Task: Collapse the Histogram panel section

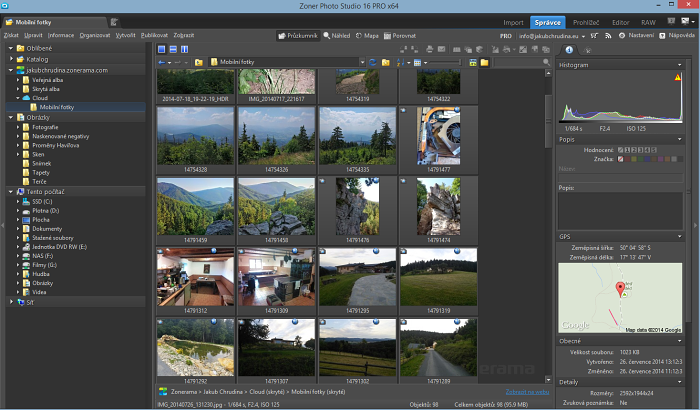Action: tap(679, 65)
